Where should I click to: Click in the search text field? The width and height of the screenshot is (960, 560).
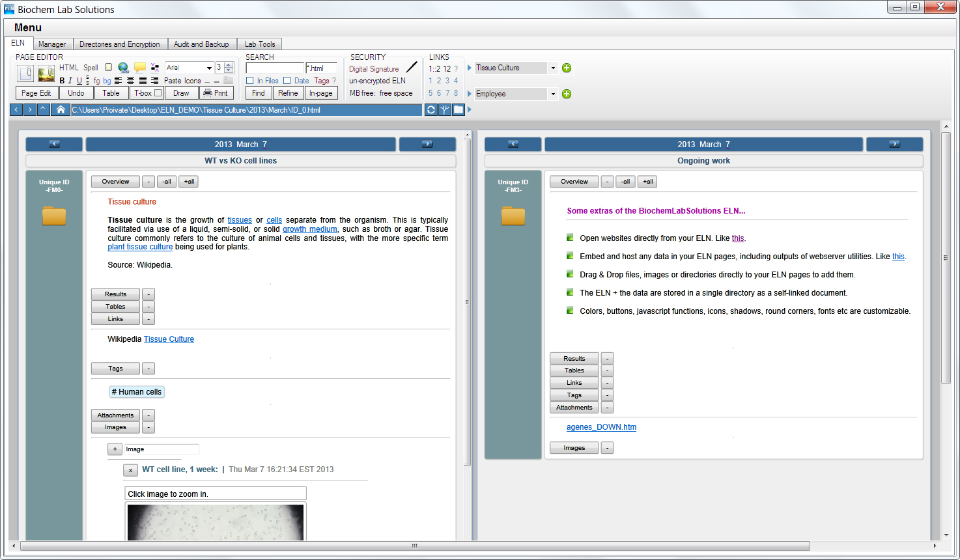[274, 68]
